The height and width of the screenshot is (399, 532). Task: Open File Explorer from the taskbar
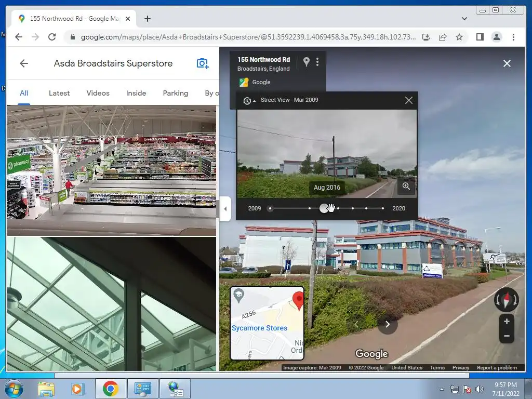point(46,389)
